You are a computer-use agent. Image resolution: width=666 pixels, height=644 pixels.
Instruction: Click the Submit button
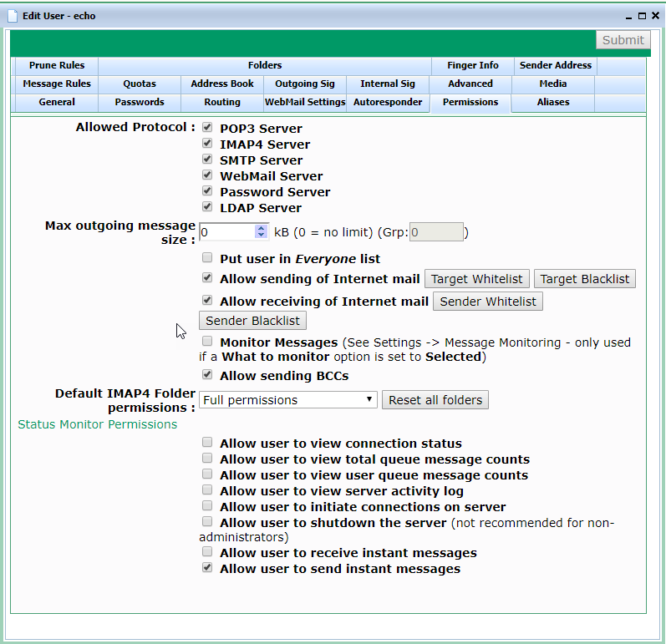pyautogui.click(x=623, y=40)
